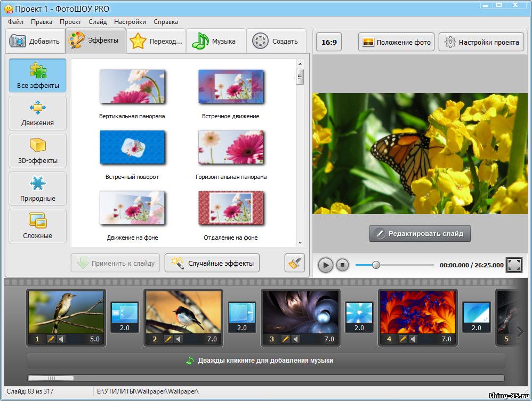Viewport: 532px width, 401px height.
Task: Open Настройки проекта
Action: (481, 42)
